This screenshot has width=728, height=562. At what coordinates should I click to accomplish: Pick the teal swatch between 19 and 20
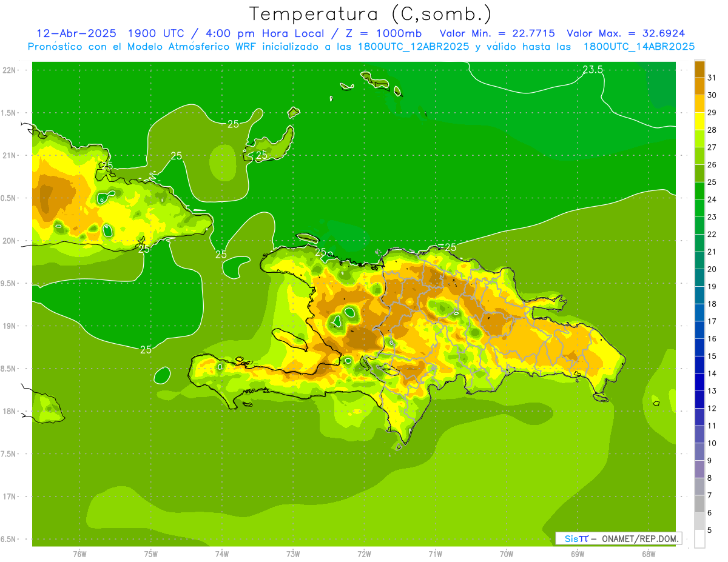click(x=699, y=278)
